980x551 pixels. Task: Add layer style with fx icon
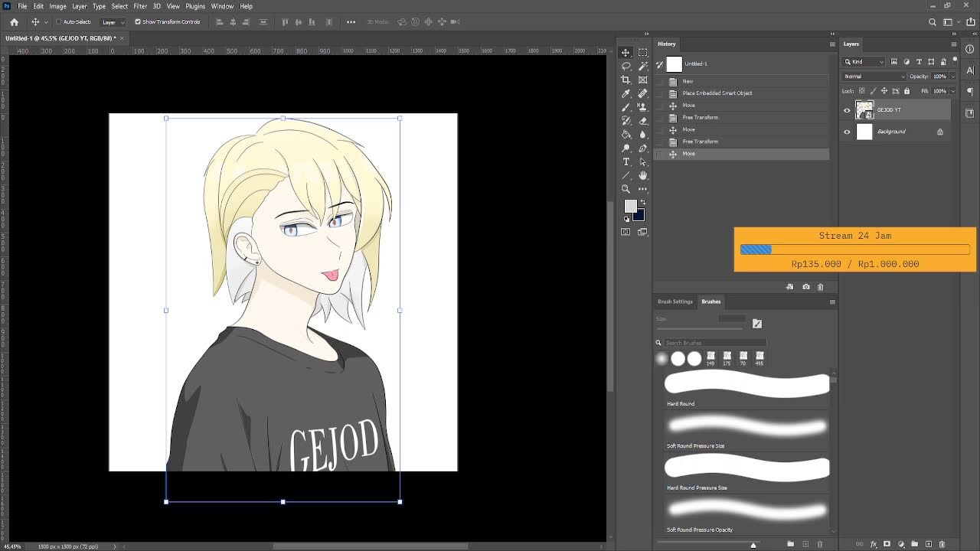[873, 544]
